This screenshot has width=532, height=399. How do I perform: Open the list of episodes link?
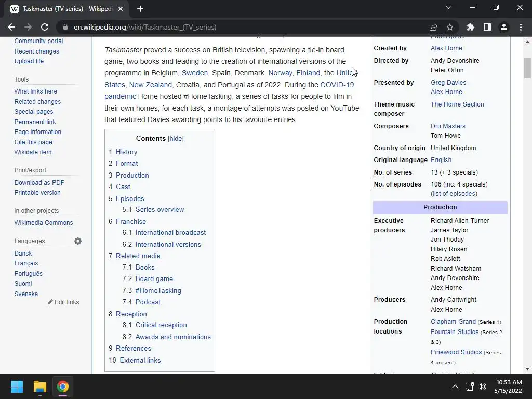454,194
